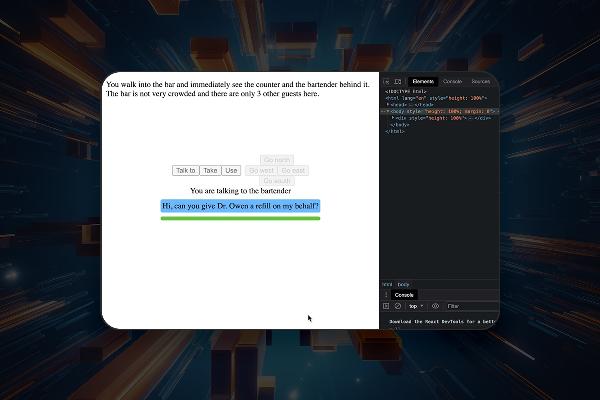Click 'You are talking to the bartender' text
Viewport: 600px width, 400px height.
coord(240,191)
